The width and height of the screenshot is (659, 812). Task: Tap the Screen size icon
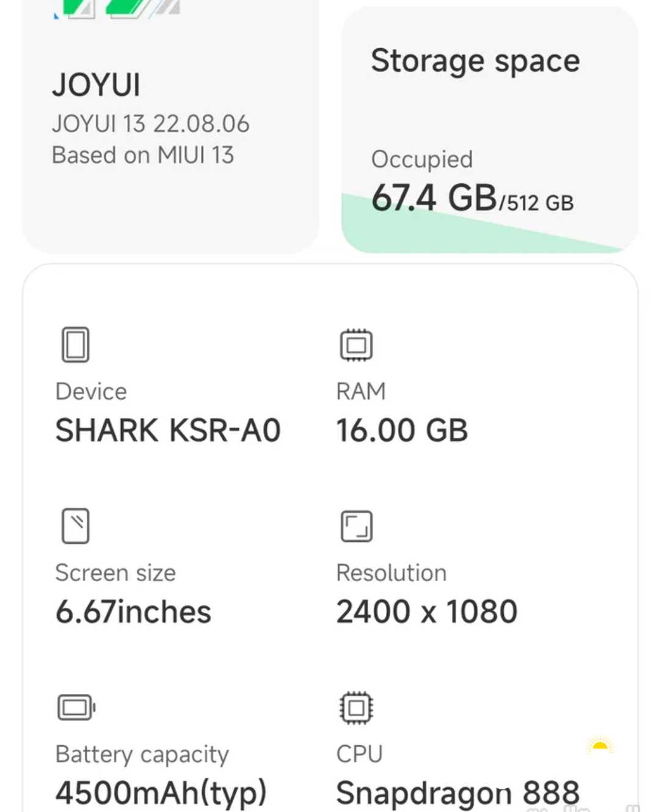76,525
